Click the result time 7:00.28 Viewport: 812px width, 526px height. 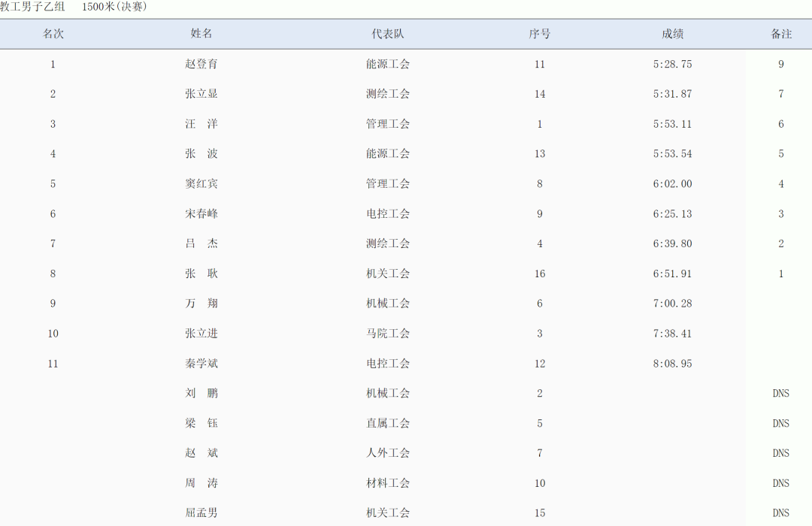tap(672, 304)
